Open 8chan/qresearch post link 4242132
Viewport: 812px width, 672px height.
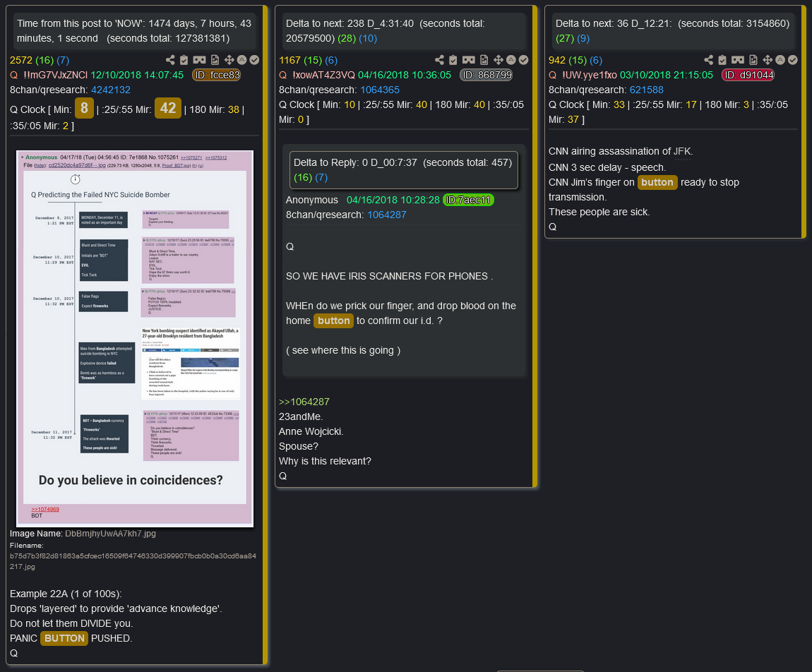click(x=111, y=90)
